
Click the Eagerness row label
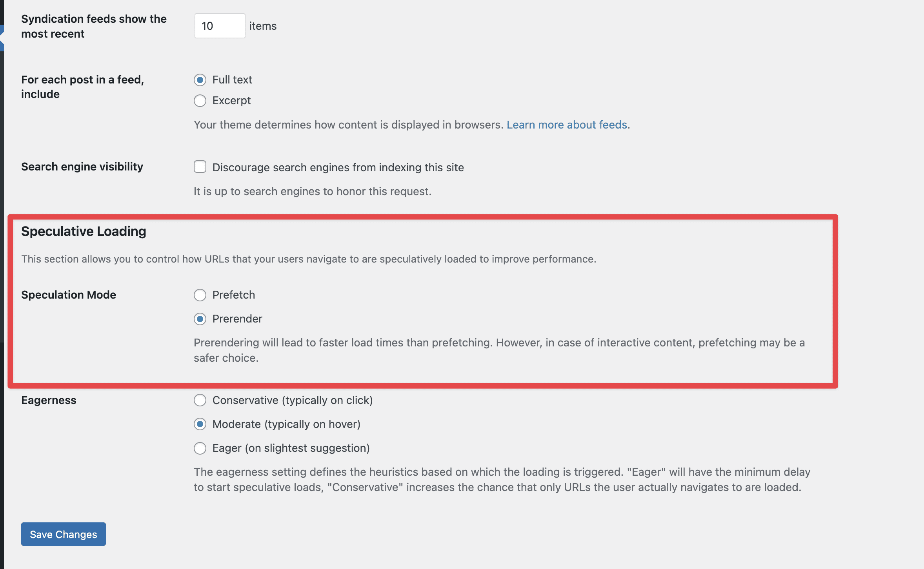[49, 400]
